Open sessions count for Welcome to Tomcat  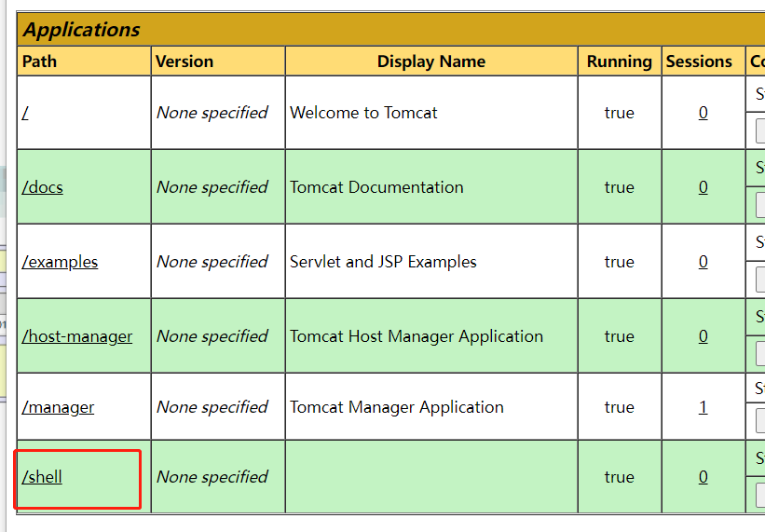click(x=704, y=113)
